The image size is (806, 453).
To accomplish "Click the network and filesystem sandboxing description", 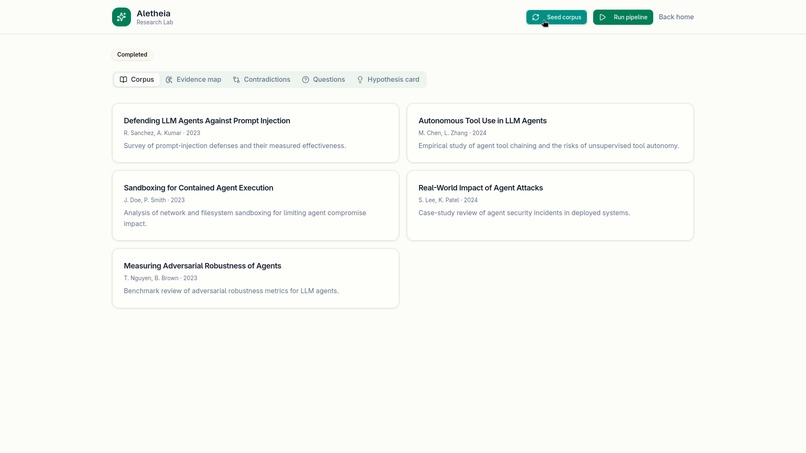I will pyautogui.click(x=245, y=219).
